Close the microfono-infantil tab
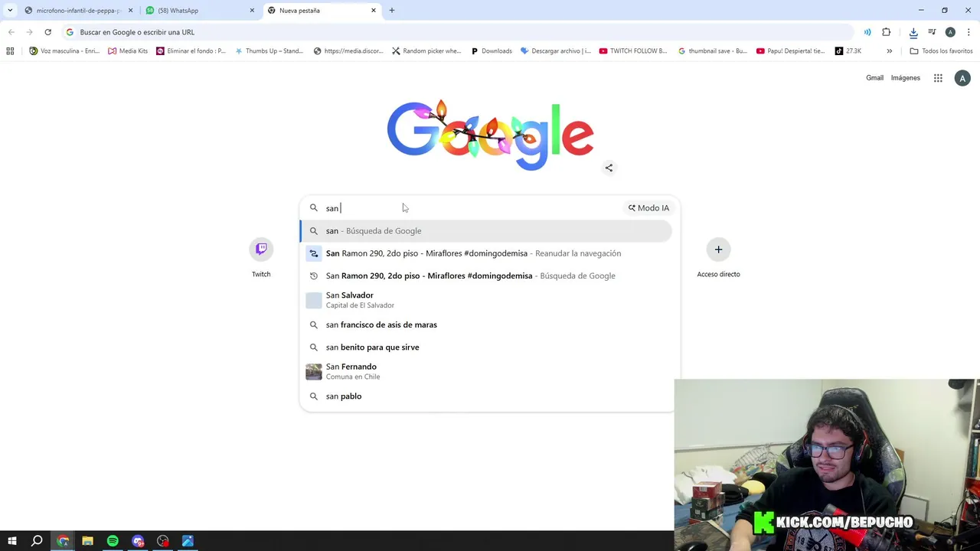This screenshot has width=980, height=551. [130, 11]
